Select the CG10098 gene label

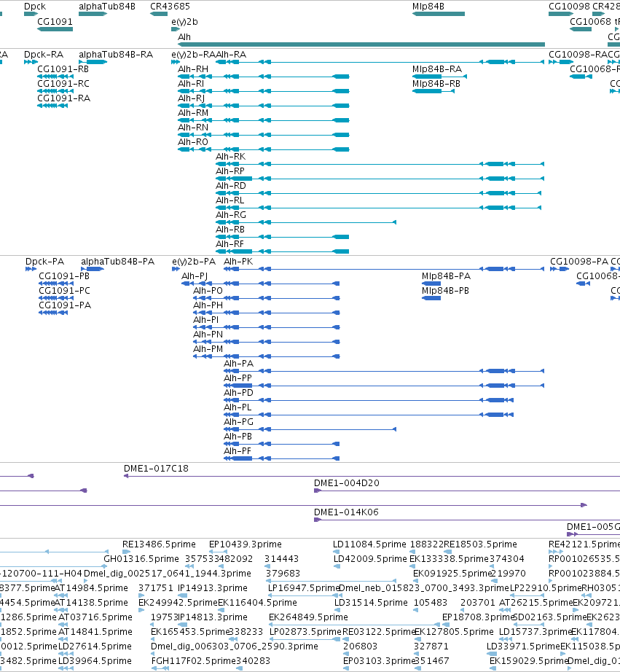pos(569,7)
